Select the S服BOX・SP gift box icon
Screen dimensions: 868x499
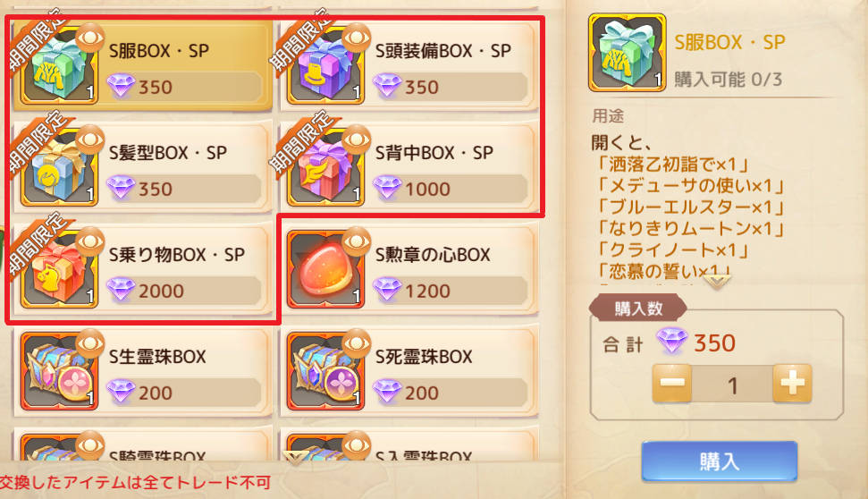click(59, 66)
